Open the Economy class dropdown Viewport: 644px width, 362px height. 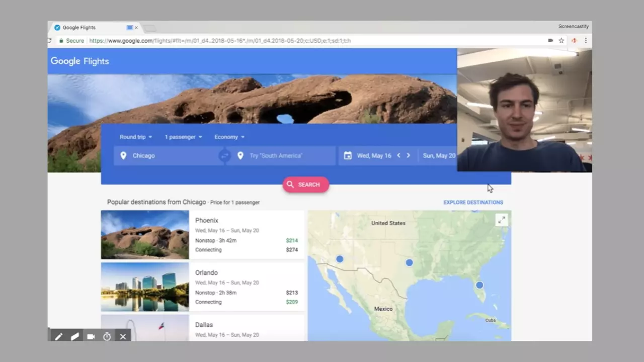coord(229,137)
